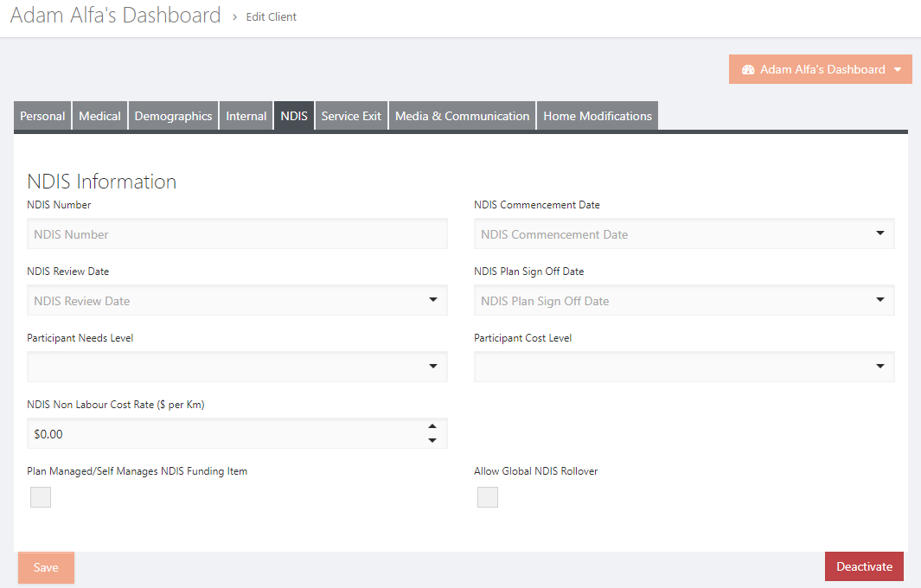The image size is (921, 588).
Task: Click the Participant Needs Level label
Action: pyautogui.click(x=80, y=338)
